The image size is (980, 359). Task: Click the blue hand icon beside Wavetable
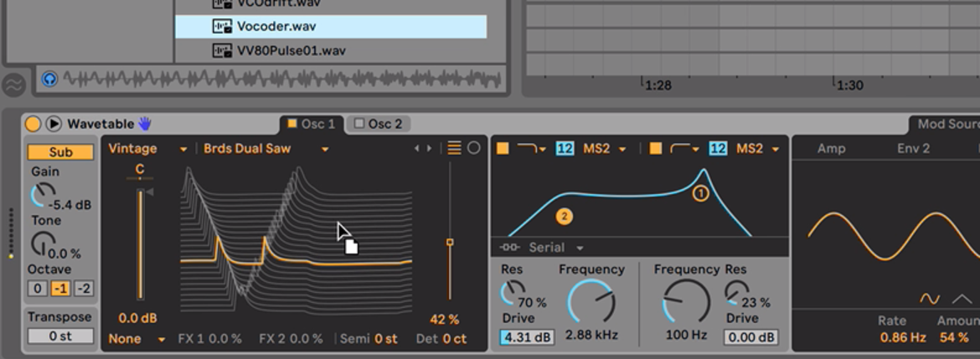tap(144, 124)
